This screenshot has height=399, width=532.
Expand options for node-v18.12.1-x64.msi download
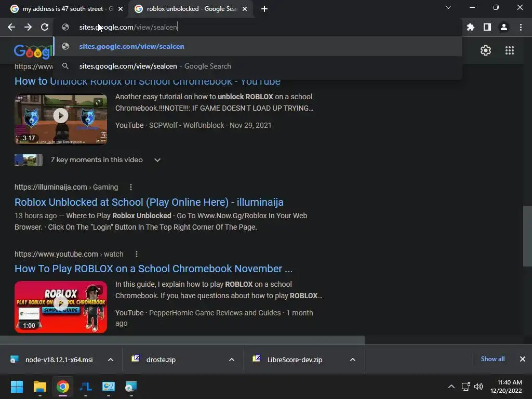(111, 360)
